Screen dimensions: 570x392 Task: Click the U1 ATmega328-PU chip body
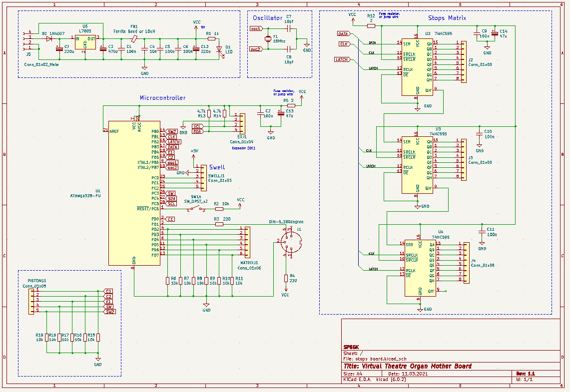pyautogui.click(x=134, y=193)
